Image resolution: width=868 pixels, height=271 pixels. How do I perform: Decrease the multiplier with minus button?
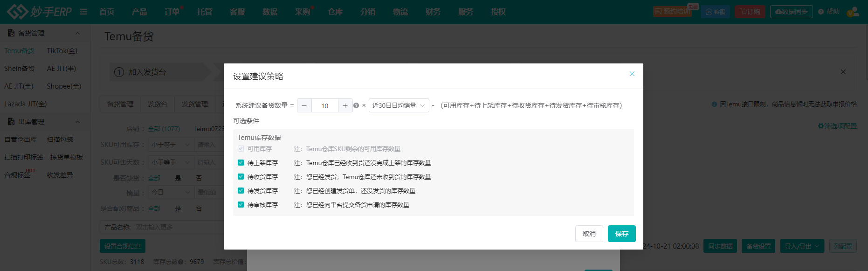click(x=304, y=105)
